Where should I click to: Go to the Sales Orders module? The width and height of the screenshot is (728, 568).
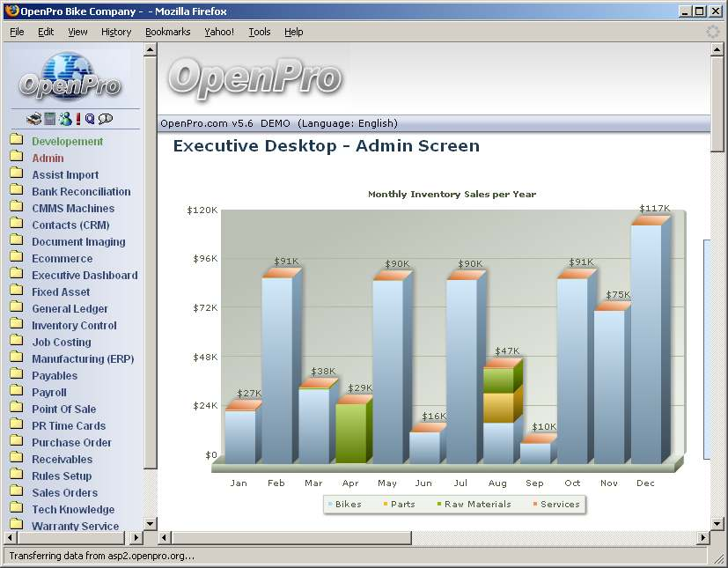click(x=64, y=493)
